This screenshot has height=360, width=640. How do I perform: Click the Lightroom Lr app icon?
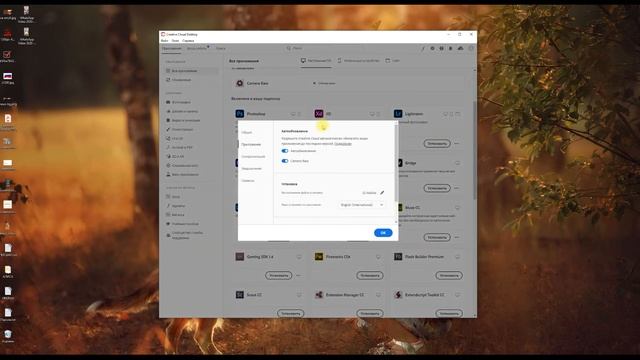point(398,113)
